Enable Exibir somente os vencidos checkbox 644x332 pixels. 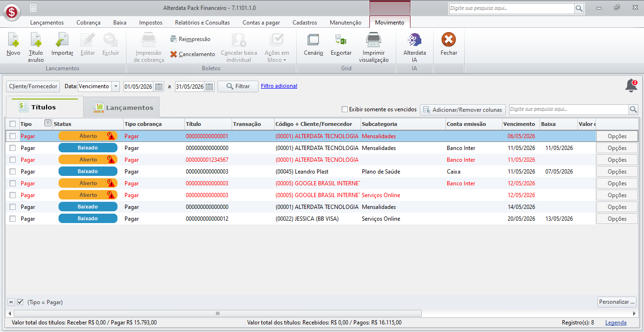click(x=344, y=109)
